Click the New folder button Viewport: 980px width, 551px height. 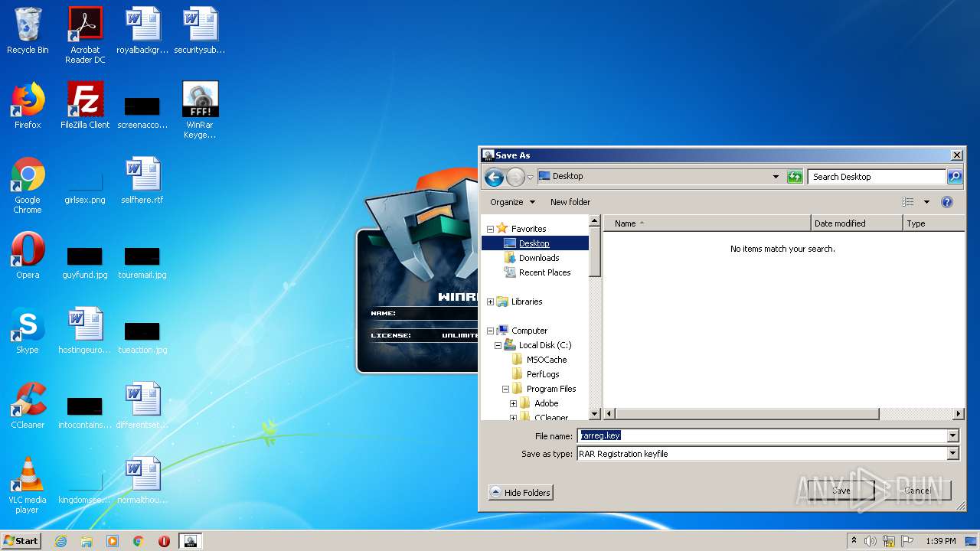pyautogui.click(x=570, y=202)
